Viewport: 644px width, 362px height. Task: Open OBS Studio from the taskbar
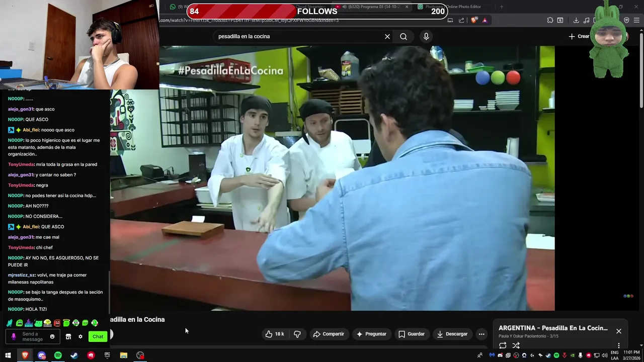click(x=140, y=355)
